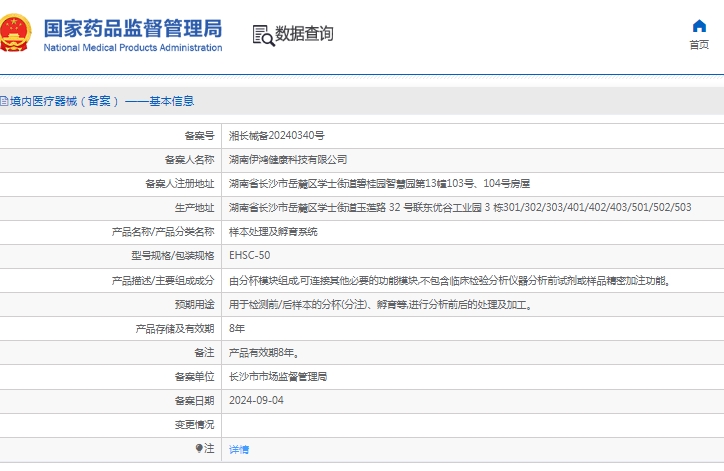Select the 预期用途 label

[x=195, y=304]
